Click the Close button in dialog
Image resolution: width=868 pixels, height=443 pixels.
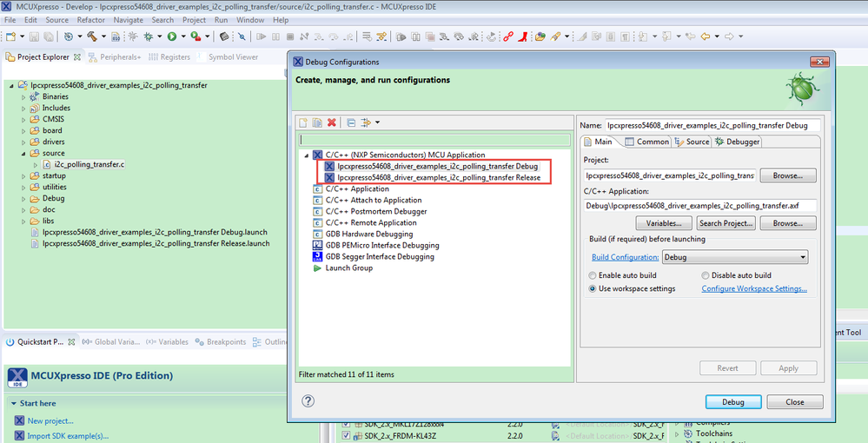pyautogui.click(x=794, y=402)
